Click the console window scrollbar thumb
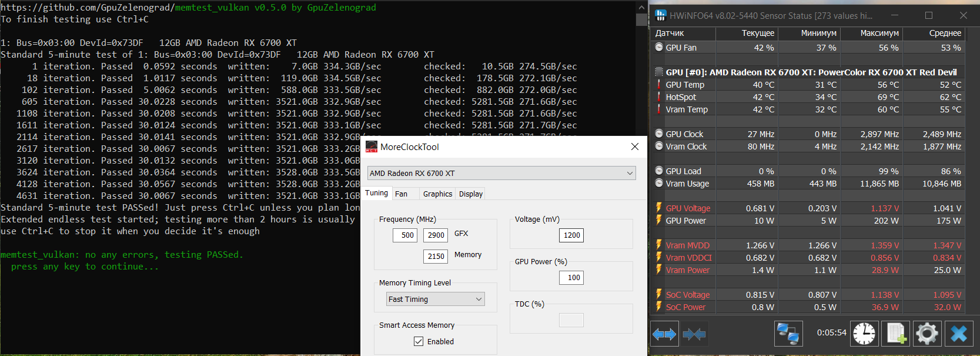The height and width of the screenshot is (356, 980). pos(641,19)
